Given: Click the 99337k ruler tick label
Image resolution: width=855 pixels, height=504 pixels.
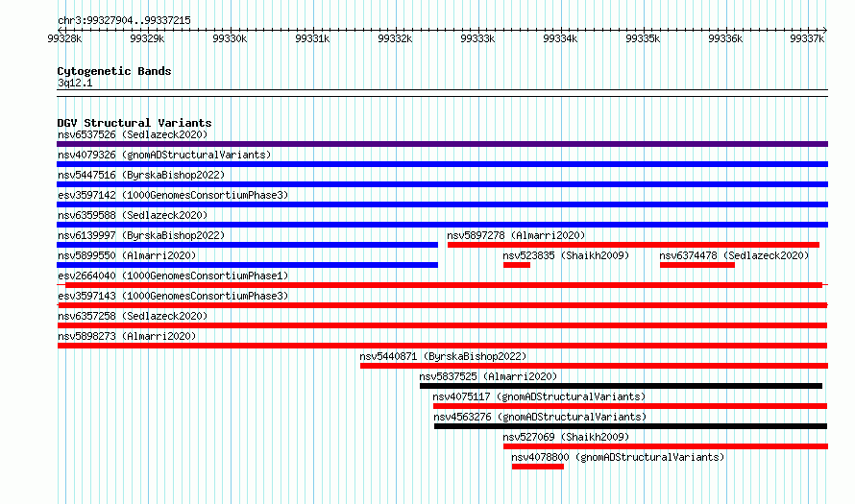Looking at the screenshot, I should coord(807,38).
